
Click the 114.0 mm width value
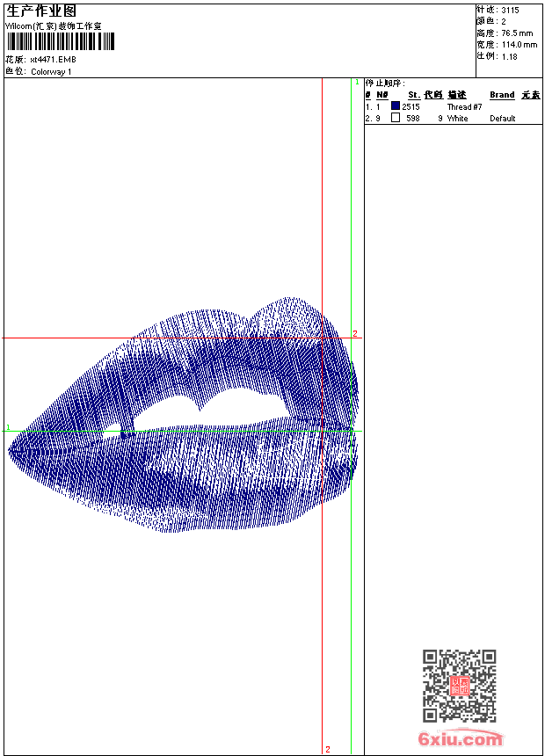519,44
